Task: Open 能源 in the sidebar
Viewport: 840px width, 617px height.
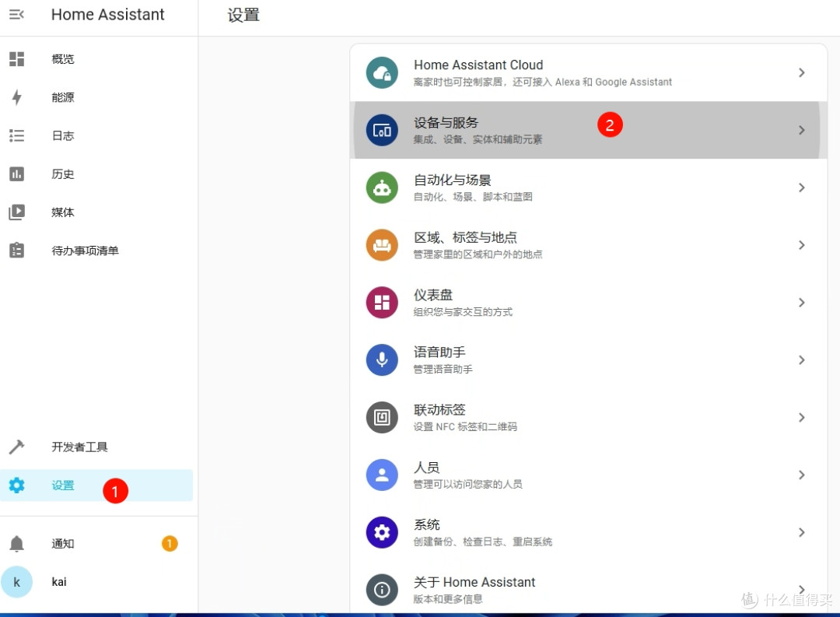Action: [63, 97]
